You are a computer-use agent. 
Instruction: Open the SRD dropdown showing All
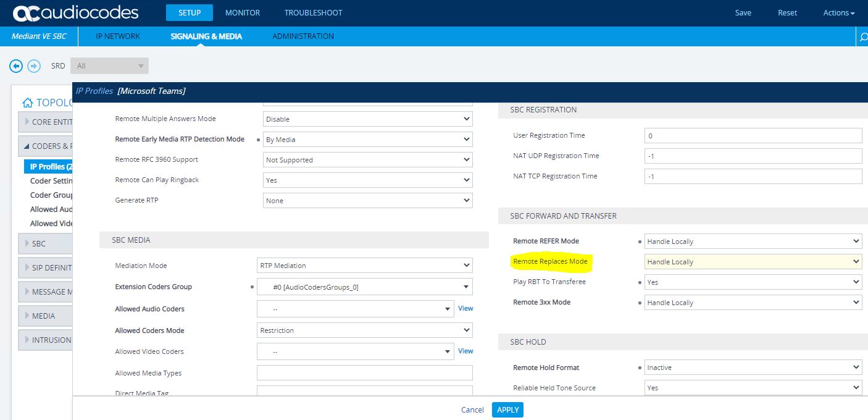coord(109,65)
